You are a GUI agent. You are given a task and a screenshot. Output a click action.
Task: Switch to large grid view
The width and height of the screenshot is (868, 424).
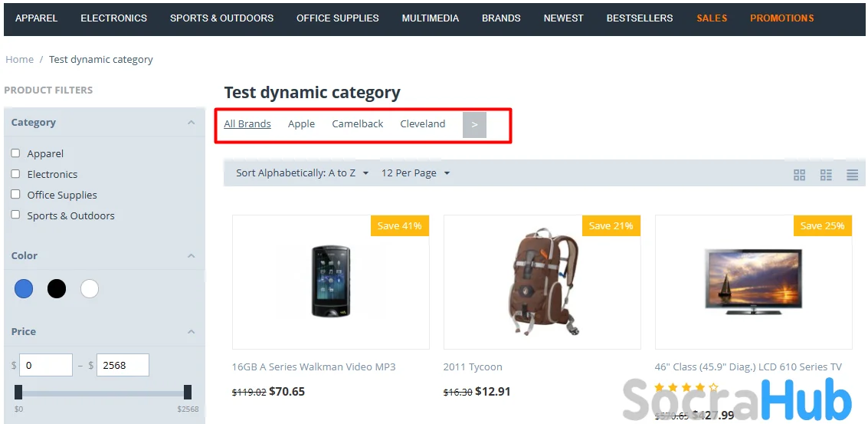[x=799, y=176]
